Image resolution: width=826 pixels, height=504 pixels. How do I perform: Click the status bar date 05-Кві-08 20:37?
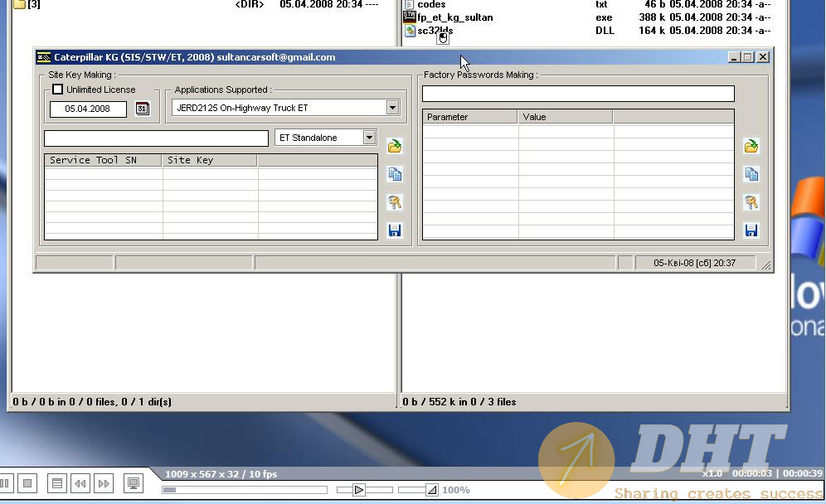(x=695, y=263)
